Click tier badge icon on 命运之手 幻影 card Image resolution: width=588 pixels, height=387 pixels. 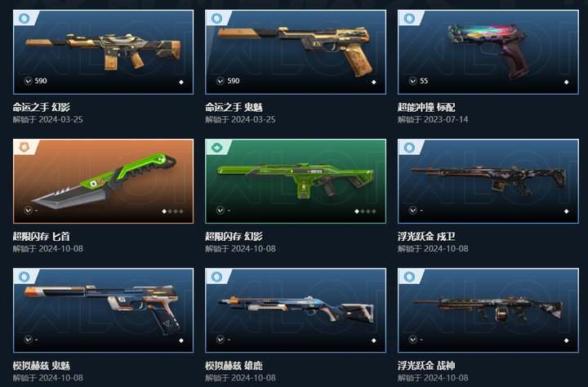pyautogui.click(x=24, y=18)
